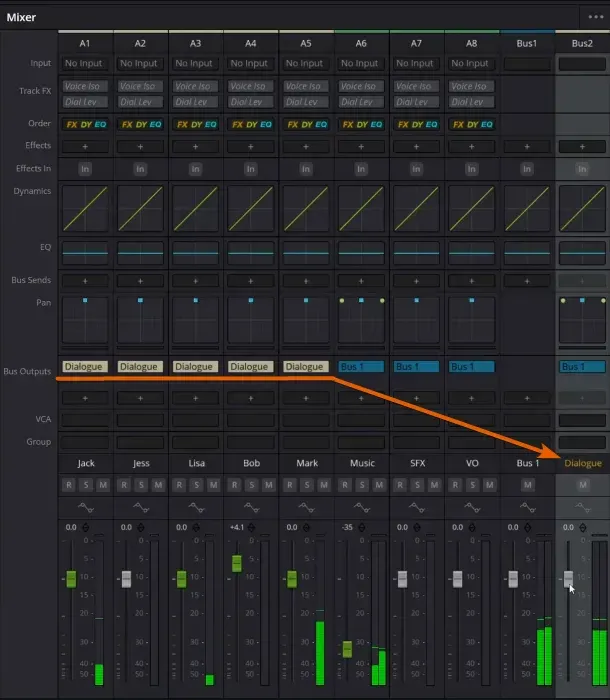Open the automation curve icon for Bob
The image size is (610, 700).
(x=251, y=508)
